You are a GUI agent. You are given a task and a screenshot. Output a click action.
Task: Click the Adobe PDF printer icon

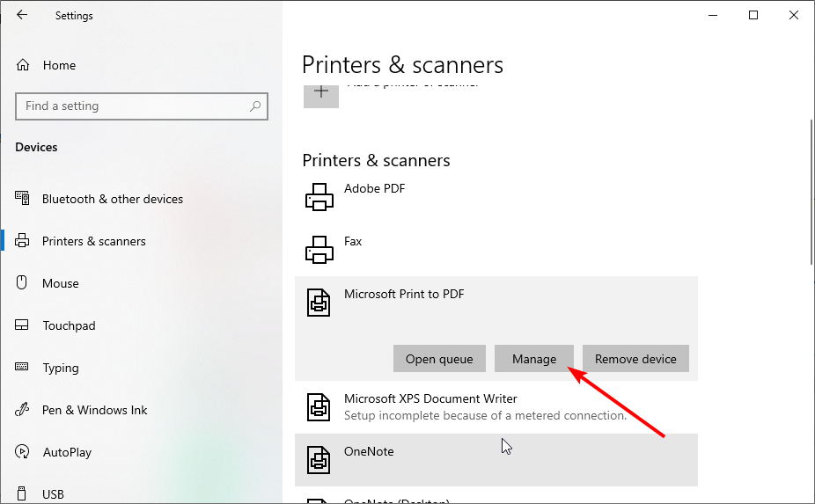coord(319,197)
